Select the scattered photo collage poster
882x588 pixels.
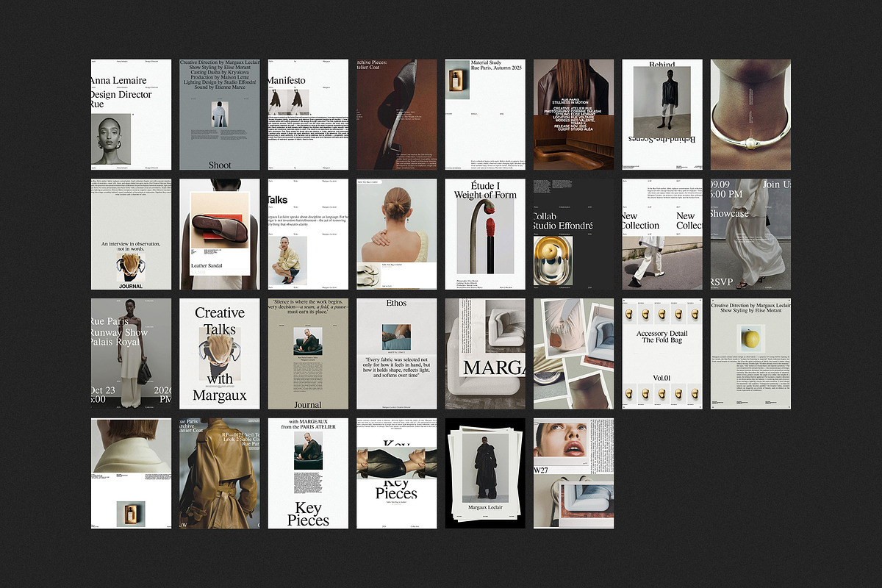coord(573,354)
